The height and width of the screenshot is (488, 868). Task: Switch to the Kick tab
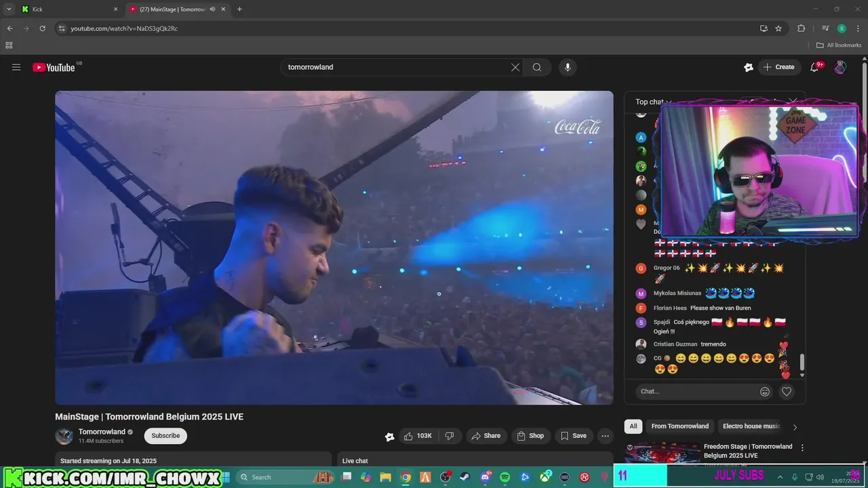[x=69, y=9]
